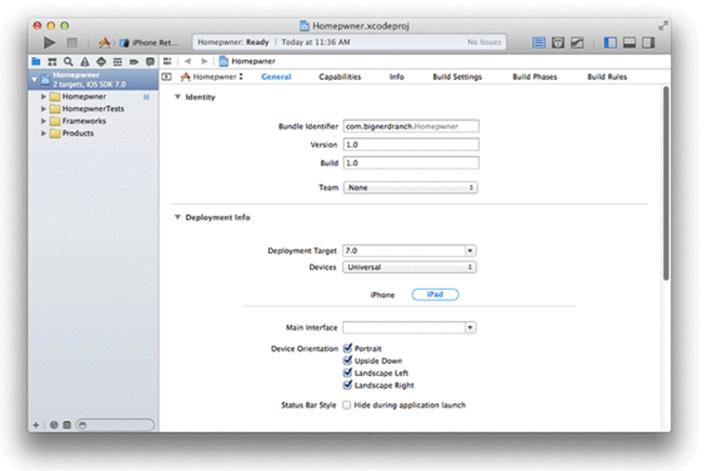
Task: Select the iPad segment button
Action: click(435, 294)
